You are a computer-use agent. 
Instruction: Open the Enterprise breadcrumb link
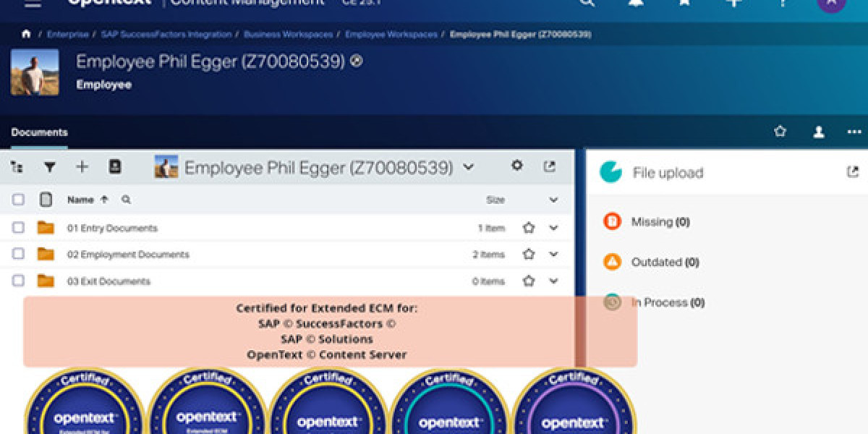click(x=68, y=34)
